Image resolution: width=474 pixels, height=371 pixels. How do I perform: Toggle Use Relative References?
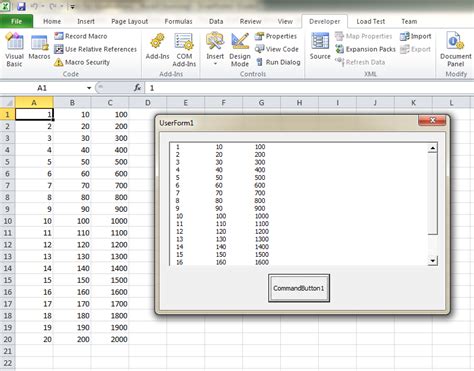(95, 49)
